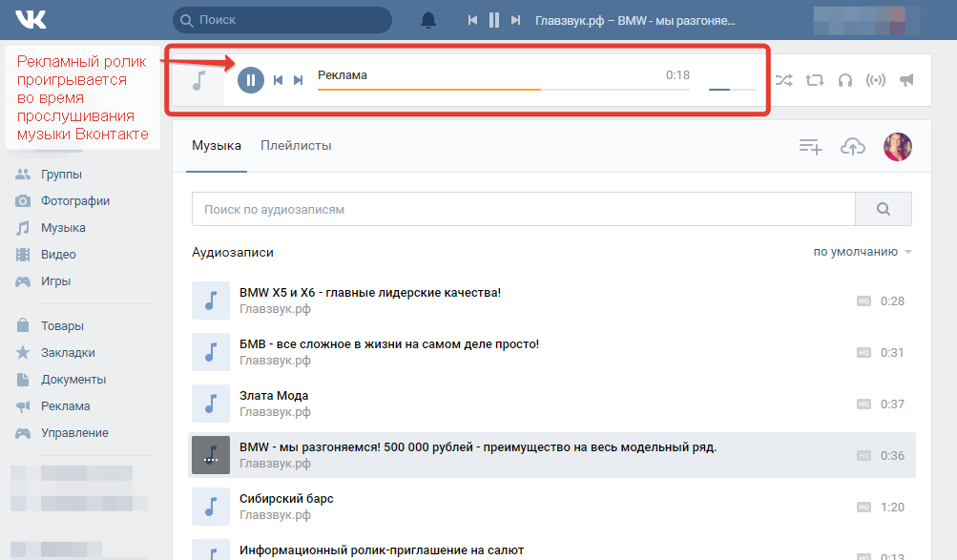Click the music note cover in player
The width and height of the screenshot is (957, 560).
point(198,80)
